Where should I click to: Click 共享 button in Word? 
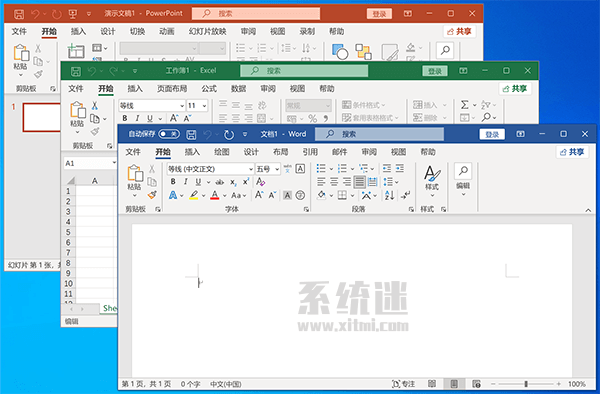[572, 152]
